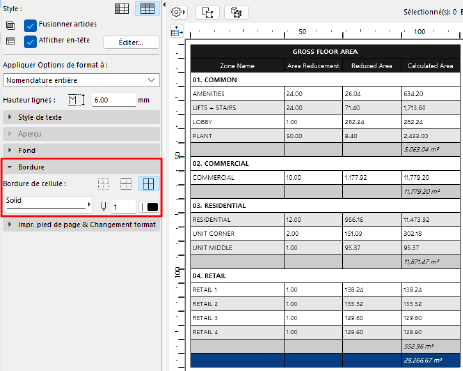Screen dimensions: 463x371
Task: Click the pen number field
Action: click(123, 207)
